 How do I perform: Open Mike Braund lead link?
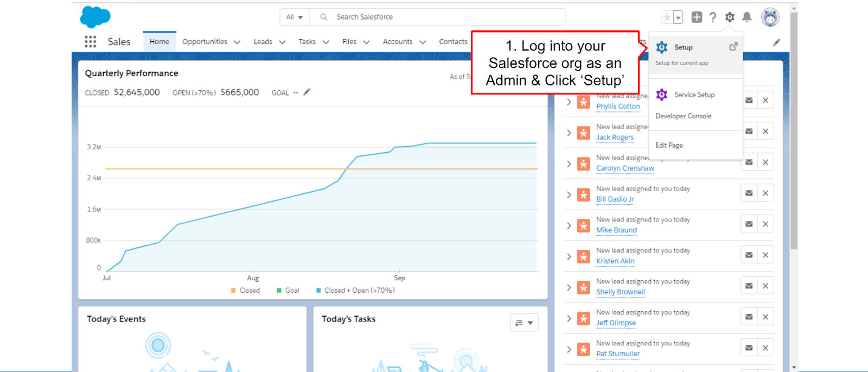click(x=616, y=230)
